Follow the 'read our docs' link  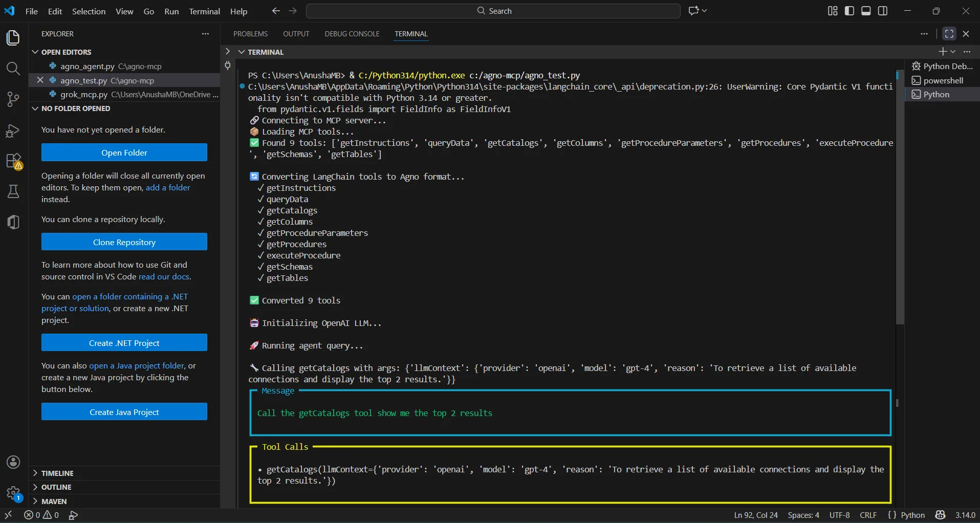(164, 277)
